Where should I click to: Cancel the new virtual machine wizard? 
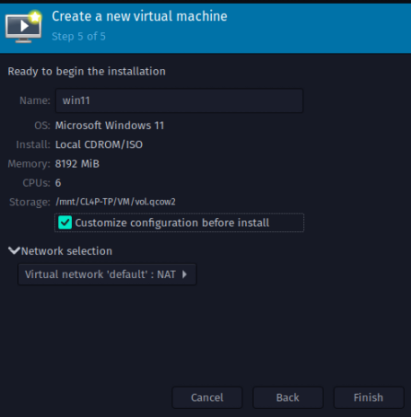(207, 397)
